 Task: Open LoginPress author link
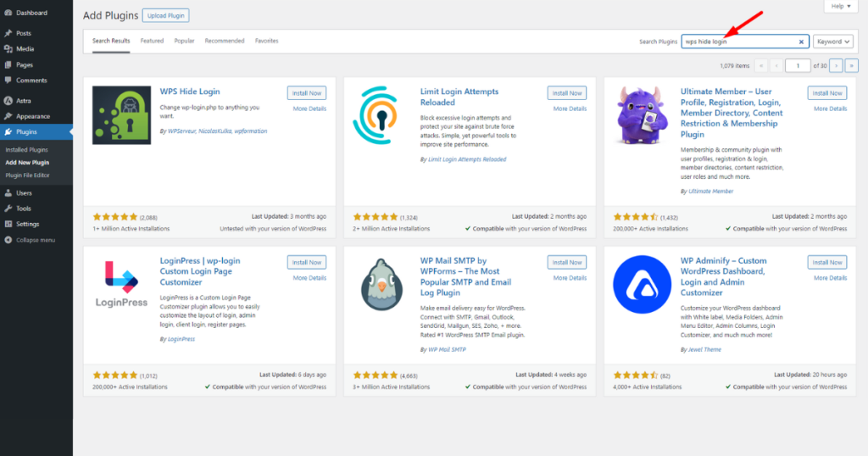point(181,339)
